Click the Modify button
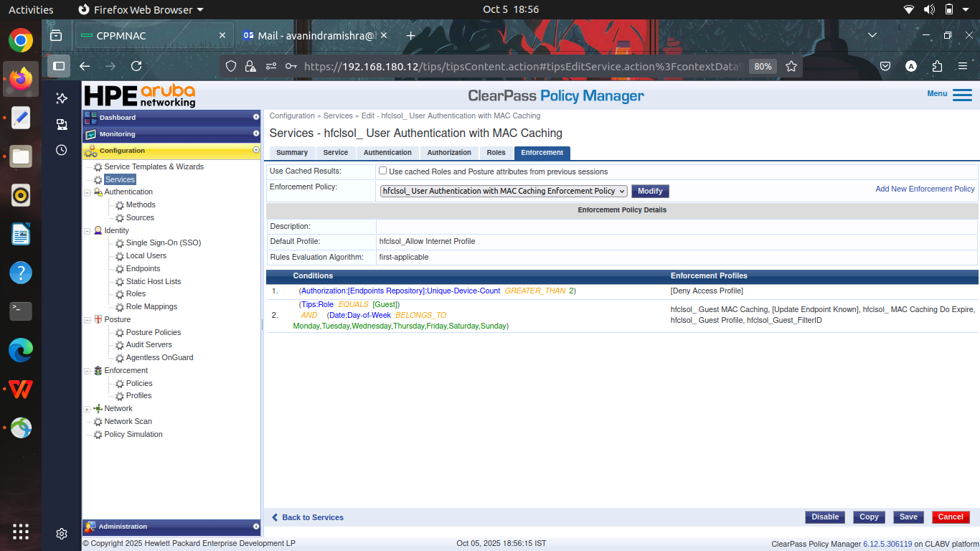Viewport: 980px width, 551px height. (x=650, y=191)
